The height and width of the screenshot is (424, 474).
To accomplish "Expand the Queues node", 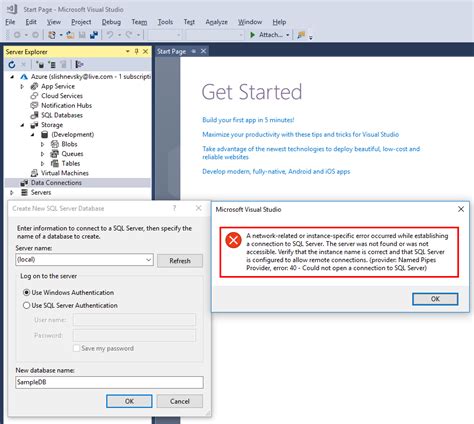I will pyautogui.click(x=43, y=154).
